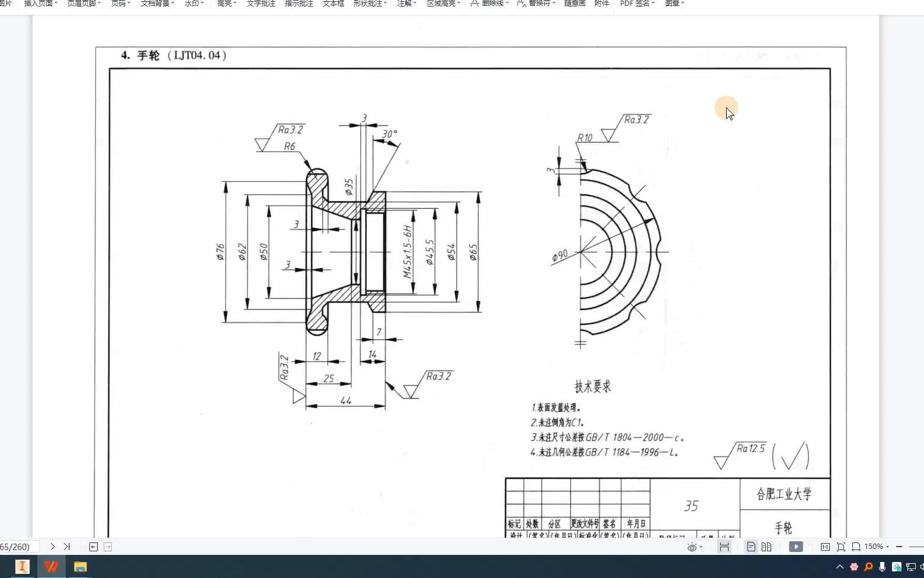
Task: Select the 随意画 freehand draw tool
Action: (x=575, y=4)
